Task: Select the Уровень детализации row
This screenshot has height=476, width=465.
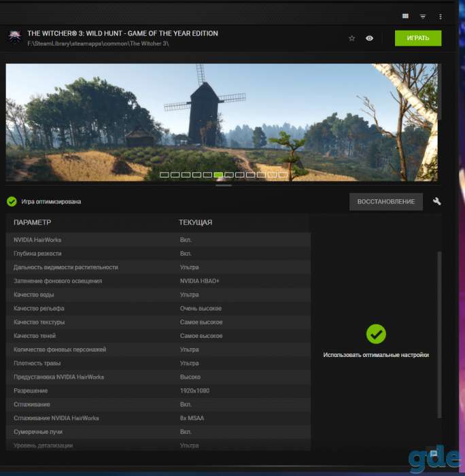Action: click(x=158, y=445)
